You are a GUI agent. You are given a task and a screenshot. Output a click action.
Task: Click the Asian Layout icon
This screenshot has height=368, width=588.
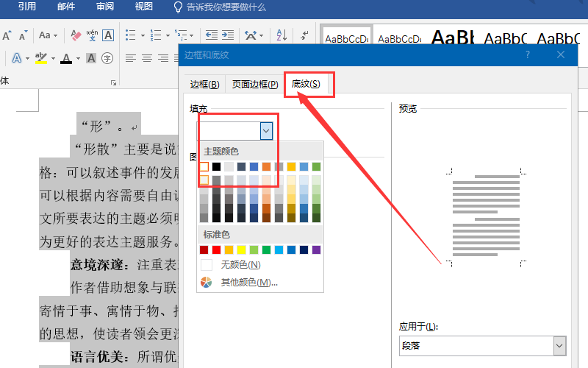point(251,35)
